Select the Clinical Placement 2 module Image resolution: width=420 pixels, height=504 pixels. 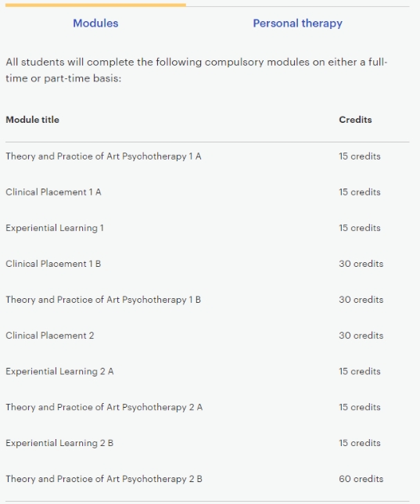click(x=50, y=336)
